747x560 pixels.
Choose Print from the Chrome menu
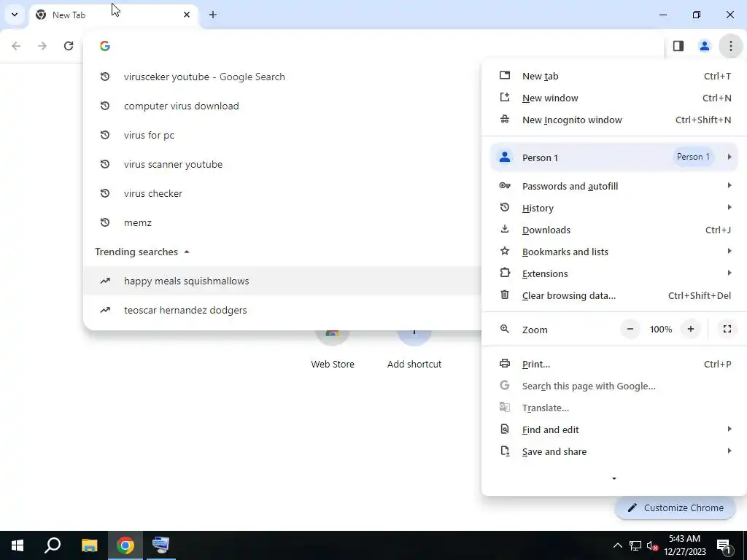614,365
